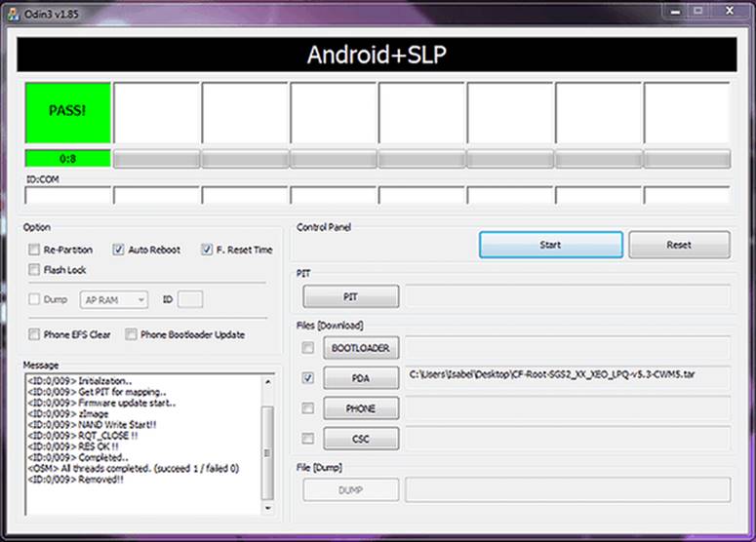Click the PIT file button
This screenshot has height=542, width=756.
point(350,296)
